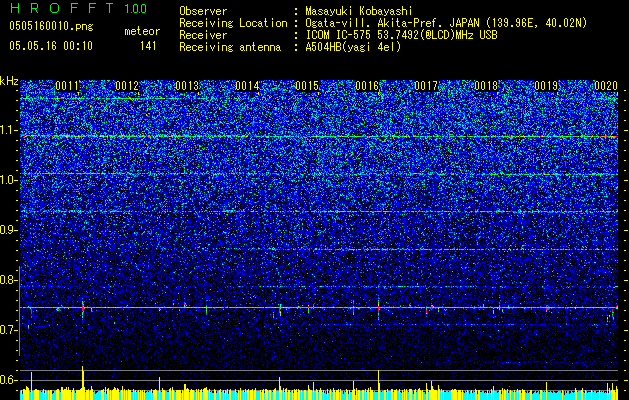Click observer name Masayuki Kobayashi
The image size is (629, 400).
tap(358, 11)
